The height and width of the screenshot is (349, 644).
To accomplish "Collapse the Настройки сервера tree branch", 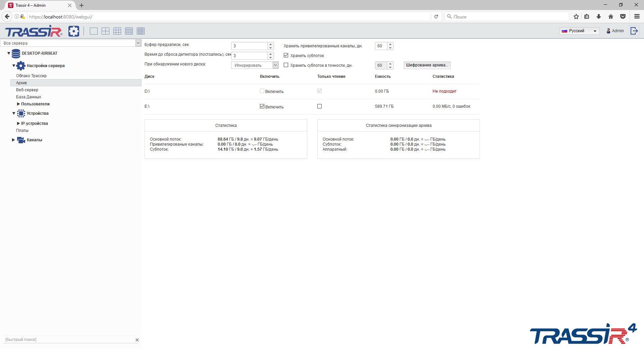I will click(x=14, y=66).
